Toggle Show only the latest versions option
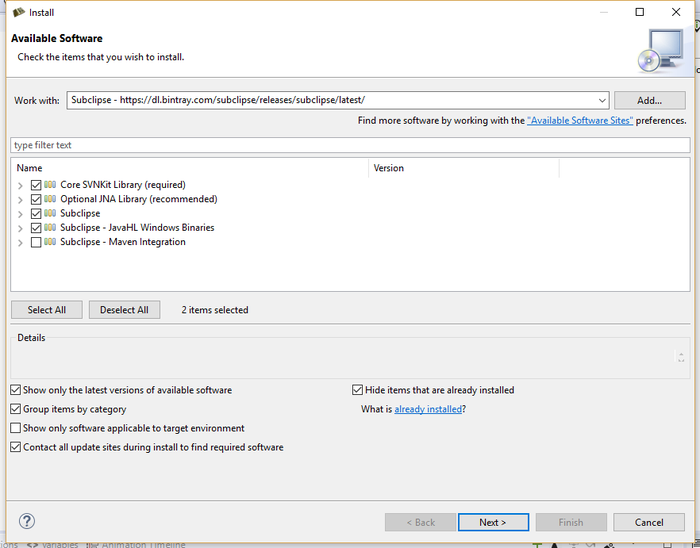Screen dimensions: 700x548 tap(16, 390)
